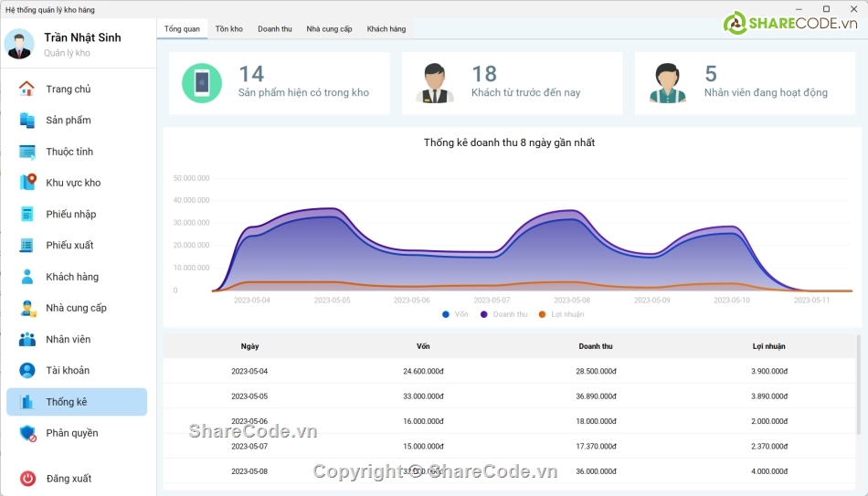Click the user avatar of Trần Nhật Sinh

[19, 44]
